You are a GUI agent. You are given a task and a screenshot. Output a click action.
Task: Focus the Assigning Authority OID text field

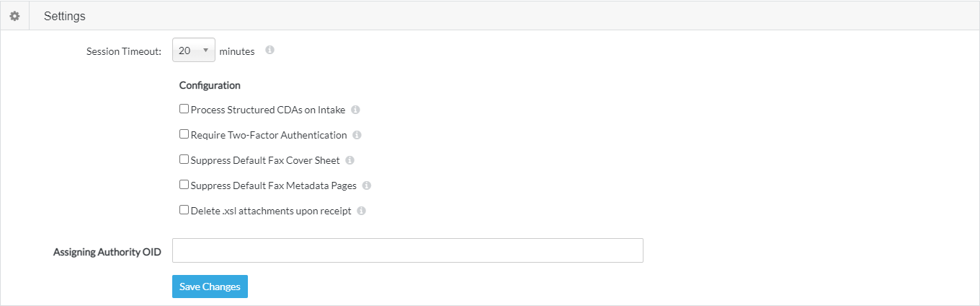click(x=408, y=250)
